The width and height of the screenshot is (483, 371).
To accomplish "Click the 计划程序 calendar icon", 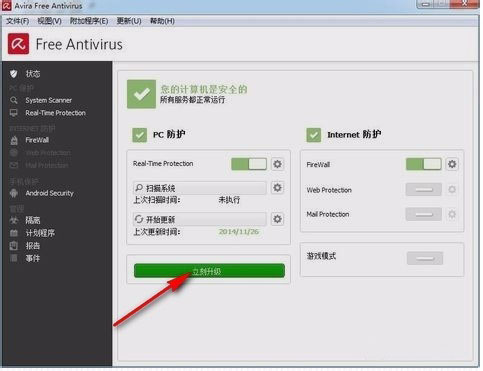I will coord(14,233).
